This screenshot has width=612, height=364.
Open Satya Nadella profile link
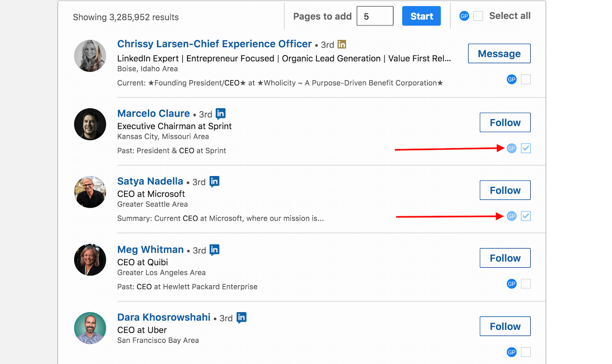tap(150, 181)
